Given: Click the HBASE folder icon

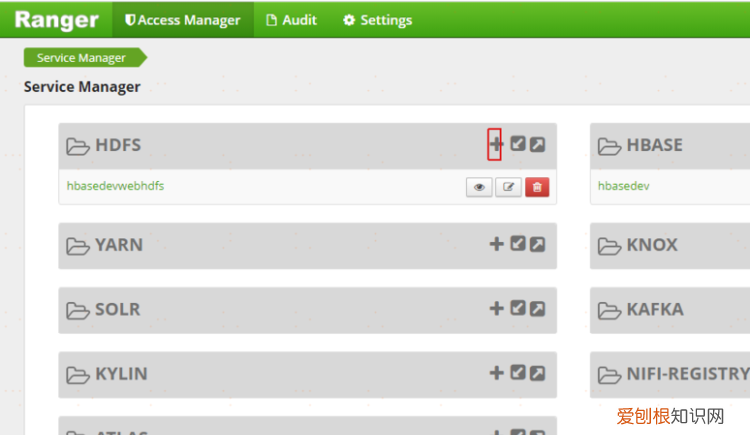Looking at the screenshot, I should (x=609, y=146).
